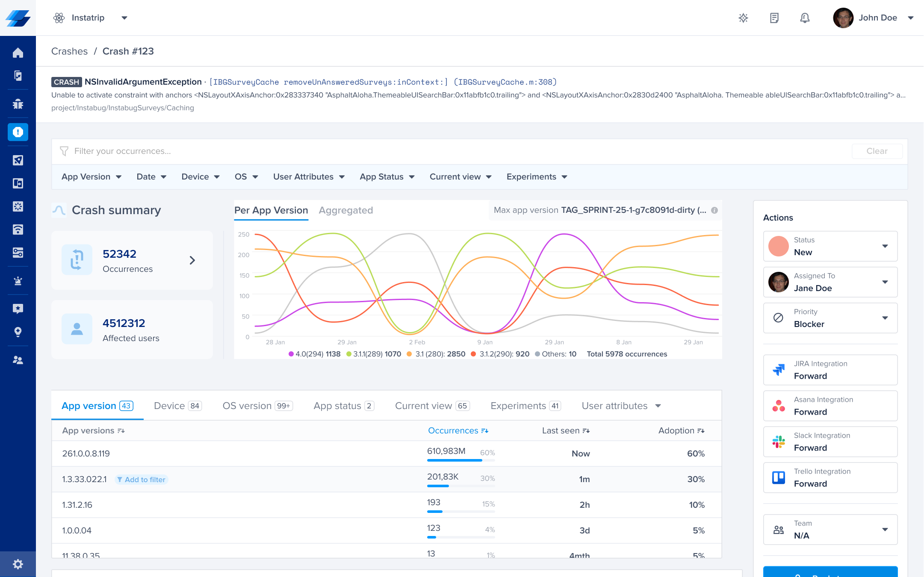Click Add to filter on 1.3.33.022.1

click(142, 480)
